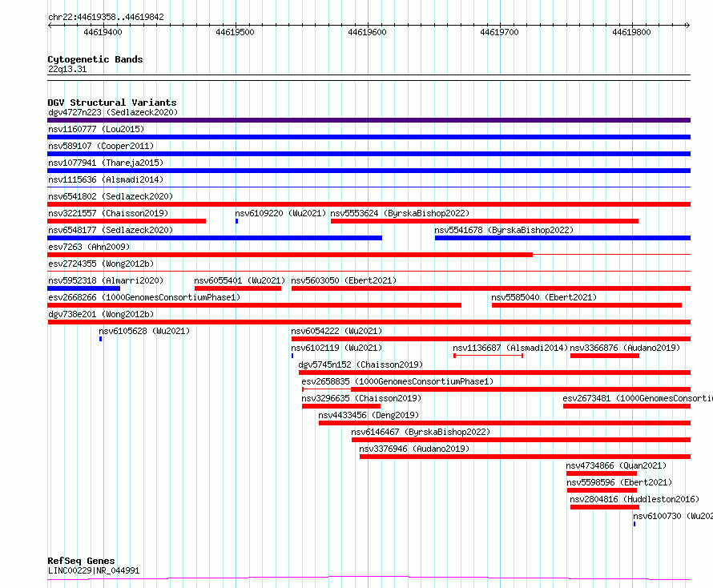This screenshot has height=588, width=713.
Task: Click the dgv4727n223 (Sedlazeck2020) variant label
Action: pyautogui.click(x=113, y=112)
